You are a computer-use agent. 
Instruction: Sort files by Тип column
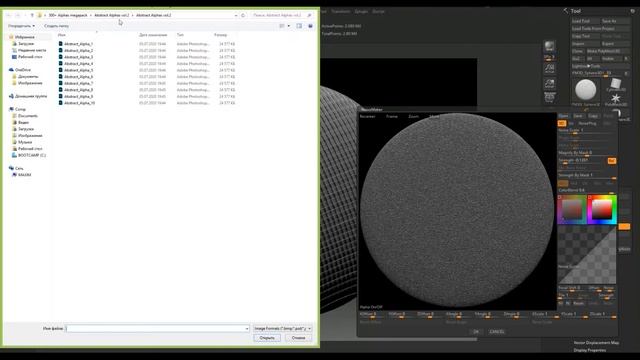pyautogui.click(x=180, y=35)
